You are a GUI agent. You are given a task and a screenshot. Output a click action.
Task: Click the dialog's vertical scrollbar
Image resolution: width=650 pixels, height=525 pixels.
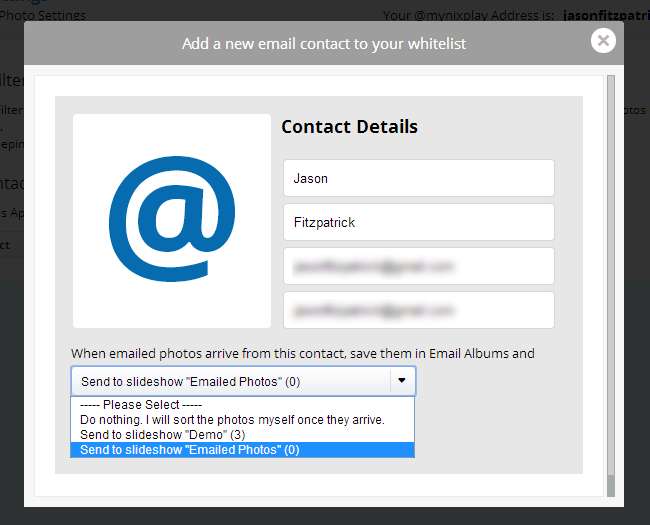point(612,280)
